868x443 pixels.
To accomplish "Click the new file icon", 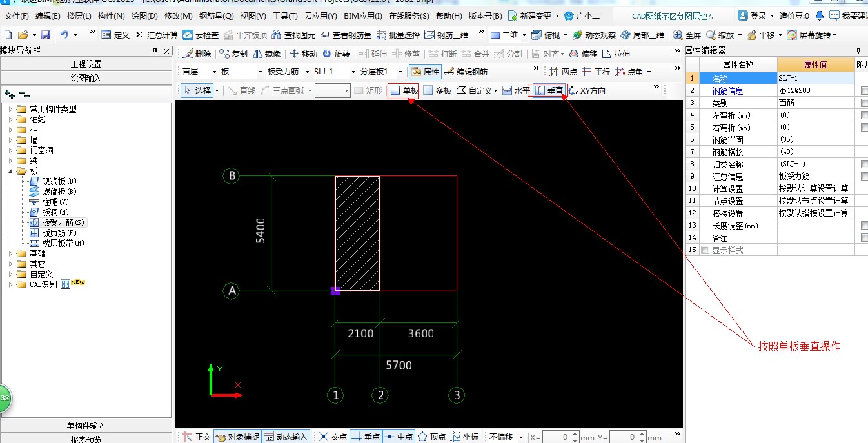I will click(8, 35).
